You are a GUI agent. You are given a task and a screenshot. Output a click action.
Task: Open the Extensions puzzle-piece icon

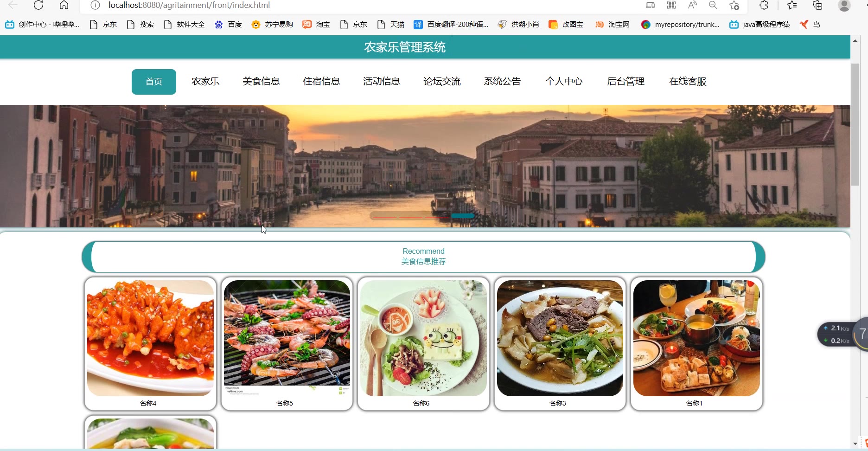(x=764, y=5)
